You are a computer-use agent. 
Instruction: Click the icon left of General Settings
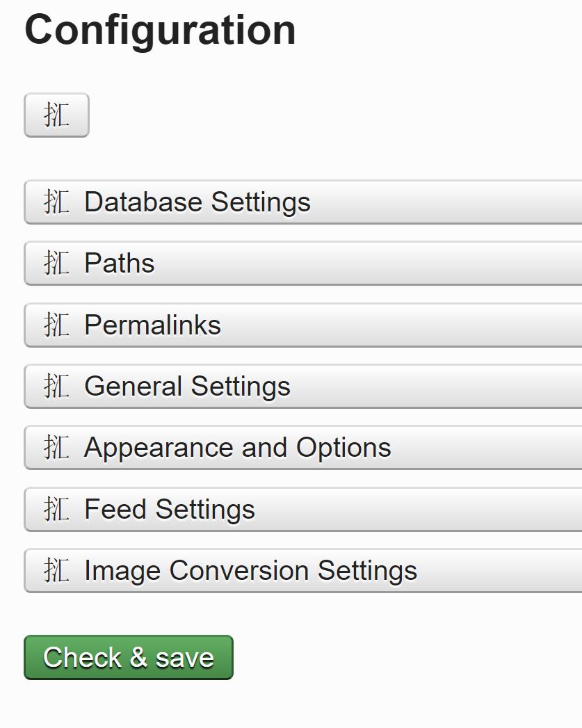(56, 387)
